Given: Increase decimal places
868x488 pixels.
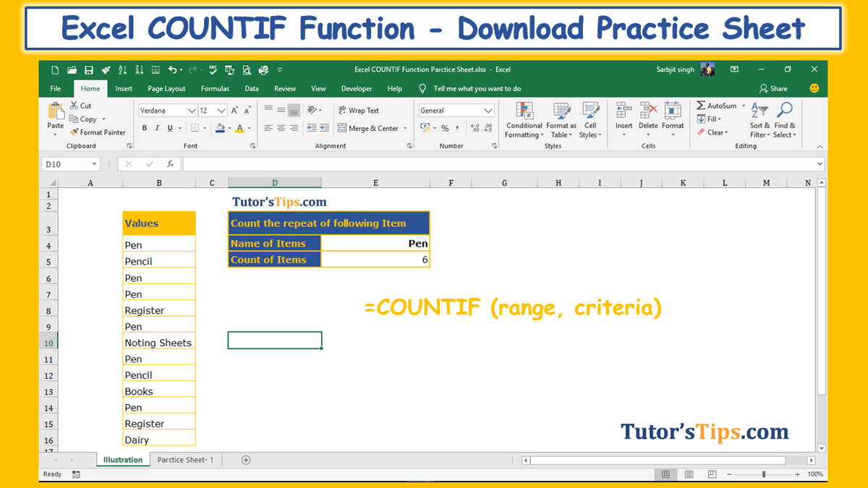Looking at the screenshot, I should 475,128.
